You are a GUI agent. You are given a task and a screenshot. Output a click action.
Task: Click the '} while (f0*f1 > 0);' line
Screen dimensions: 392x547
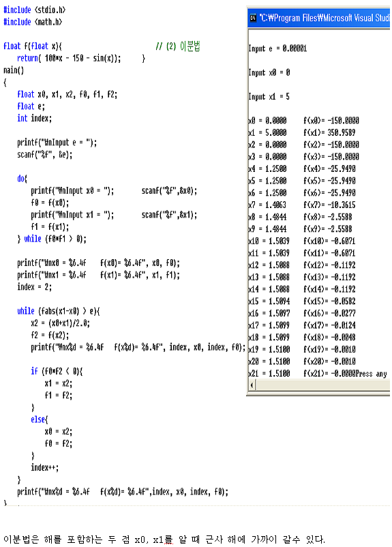tap(52, 239)
